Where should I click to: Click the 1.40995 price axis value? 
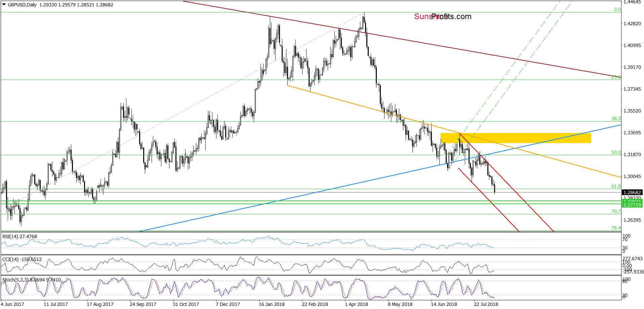click(632, 45)
